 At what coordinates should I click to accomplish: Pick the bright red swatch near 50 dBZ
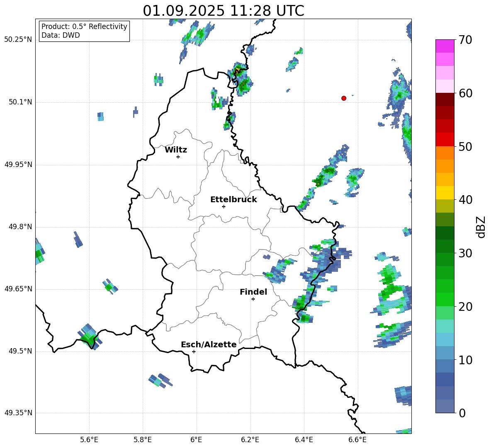[x=445, y=139]
